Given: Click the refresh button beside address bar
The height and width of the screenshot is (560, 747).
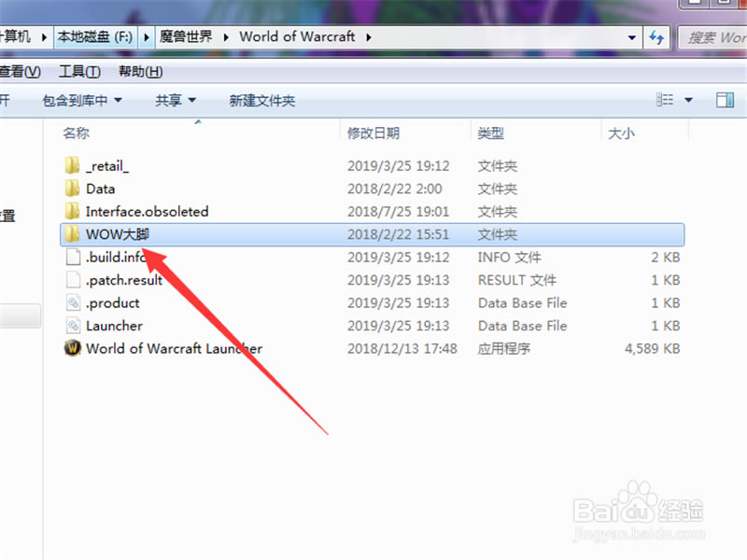Looking at the screenshot, I should pyautogui.click(x=657, y=37).
